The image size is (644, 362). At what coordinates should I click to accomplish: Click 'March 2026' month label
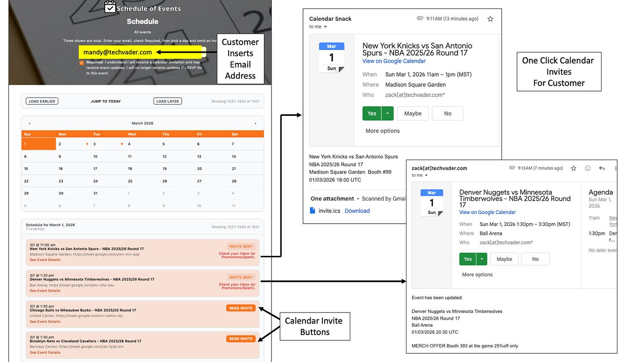[x=142, y=123]
